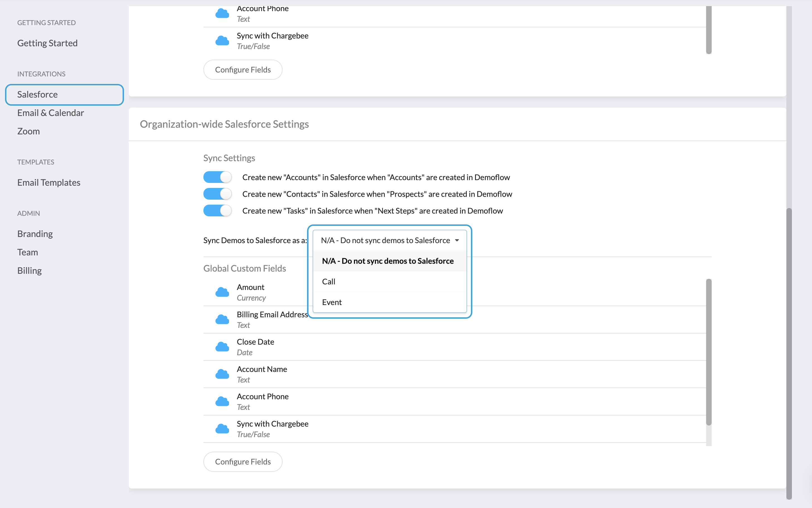Image resolution: width=812 pixels, height=508 pixels.
Task: Open Branding admin page
Action: tap(35, 234)
